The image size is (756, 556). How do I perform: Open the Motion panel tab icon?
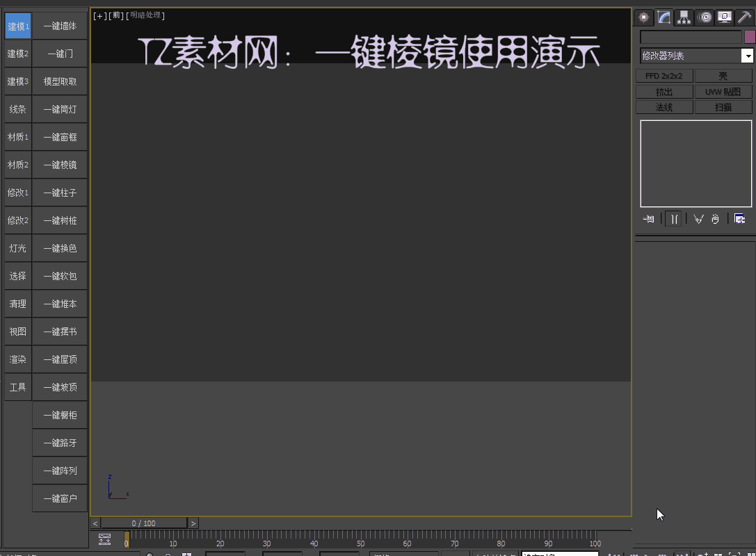click(705, 18)
